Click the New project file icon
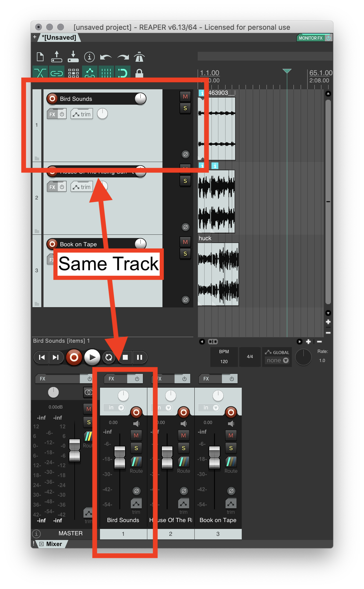The width and height of the screenshot is (364, 589). click(40, 57)
